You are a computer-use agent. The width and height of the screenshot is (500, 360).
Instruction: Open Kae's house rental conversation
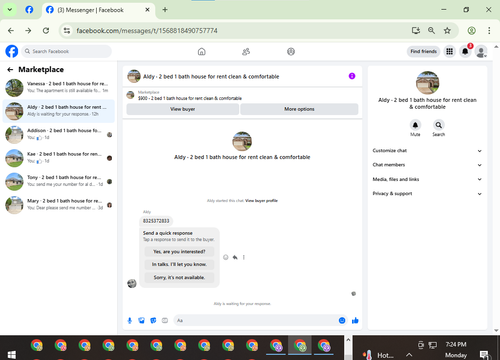tap(59, 158)
